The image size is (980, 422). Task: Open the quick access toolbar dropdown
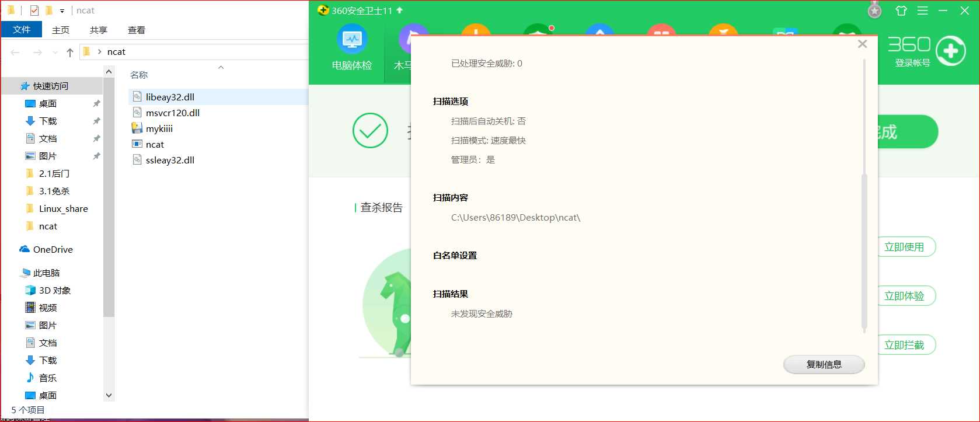click(62, 11)
